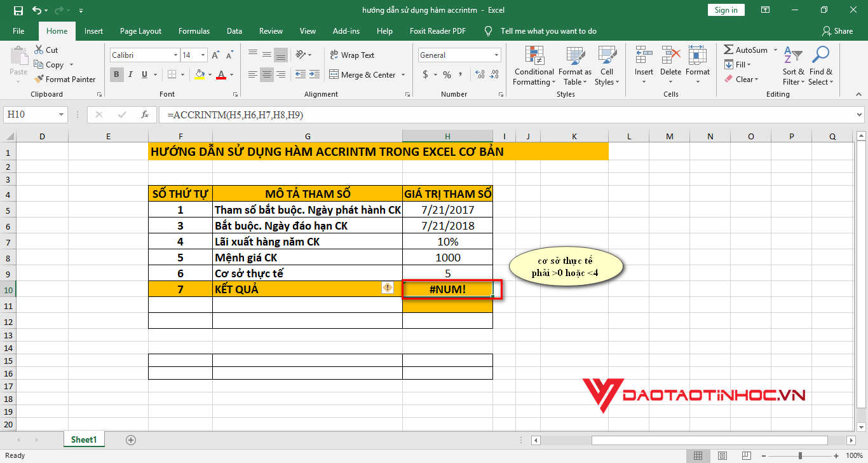Viewport: 868px width, 463px height.
Task: Open Sort & Filter options
Action: point(793,66)
